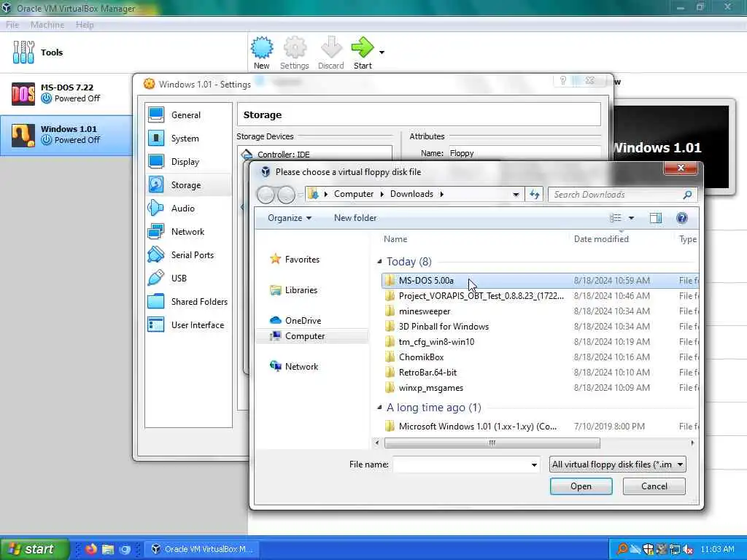Viewport: 747px width, 560px height.
Task: Expand the view options dropdown arrow
Action: (631, 218)
